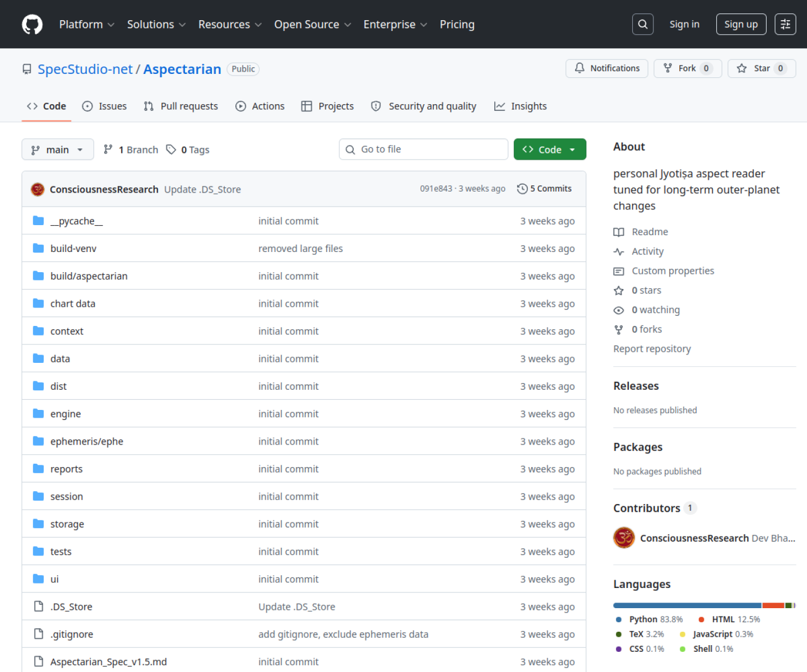This screenshot has width=807, height=672.
Task: Click the folder icon for ui
Action: pos(38,578)
